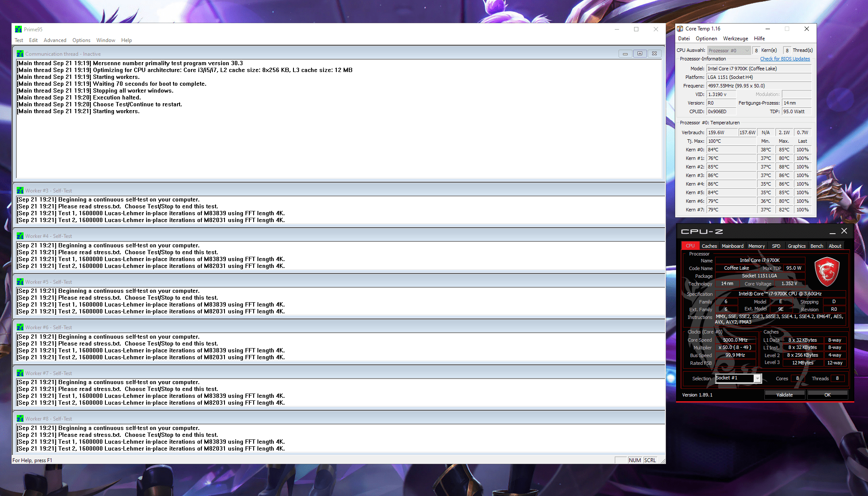Click the Core Temp thermometer title icon

point(680,29)
